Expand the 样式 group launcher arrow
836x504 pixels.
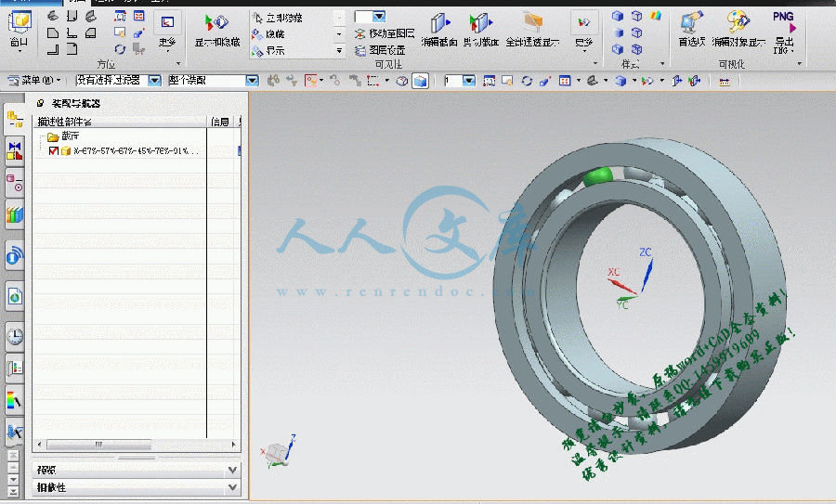coord(662,63)
